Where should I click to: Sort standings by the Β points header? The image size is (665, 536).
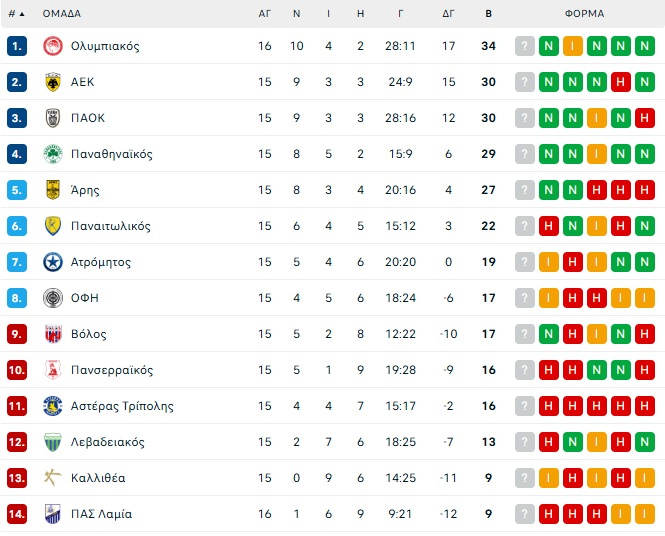click(488, 14)
